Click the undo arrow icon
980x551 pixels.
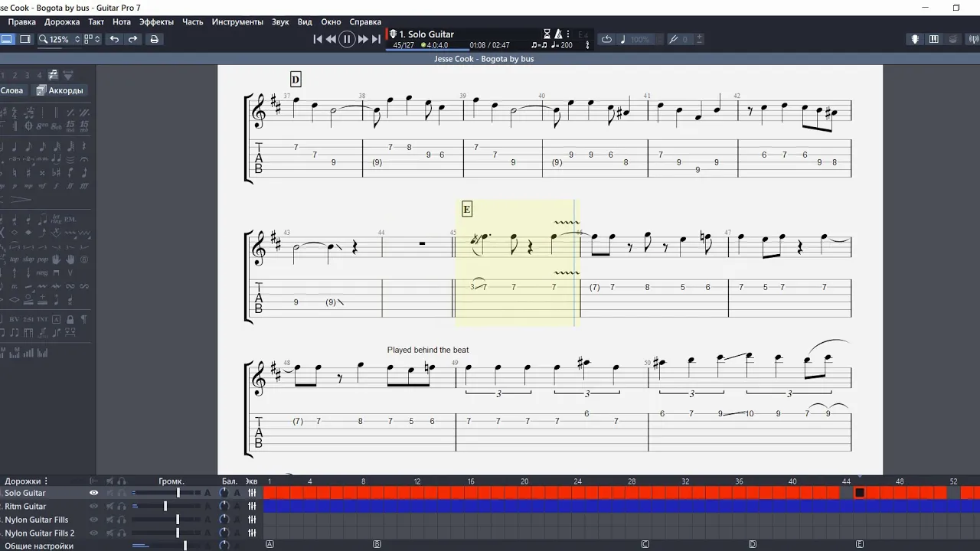pos(114,39)
